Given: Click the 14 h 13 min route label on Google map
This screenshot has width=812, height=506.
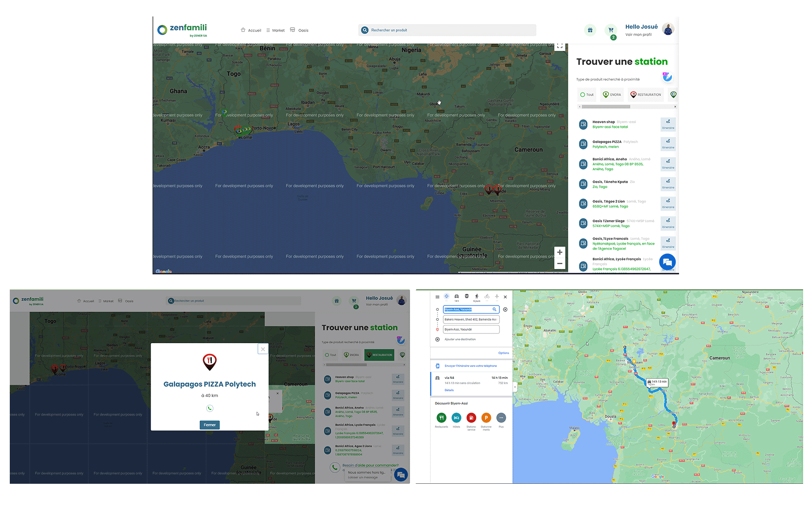Looking at the screenshot, I should point(657,382).
